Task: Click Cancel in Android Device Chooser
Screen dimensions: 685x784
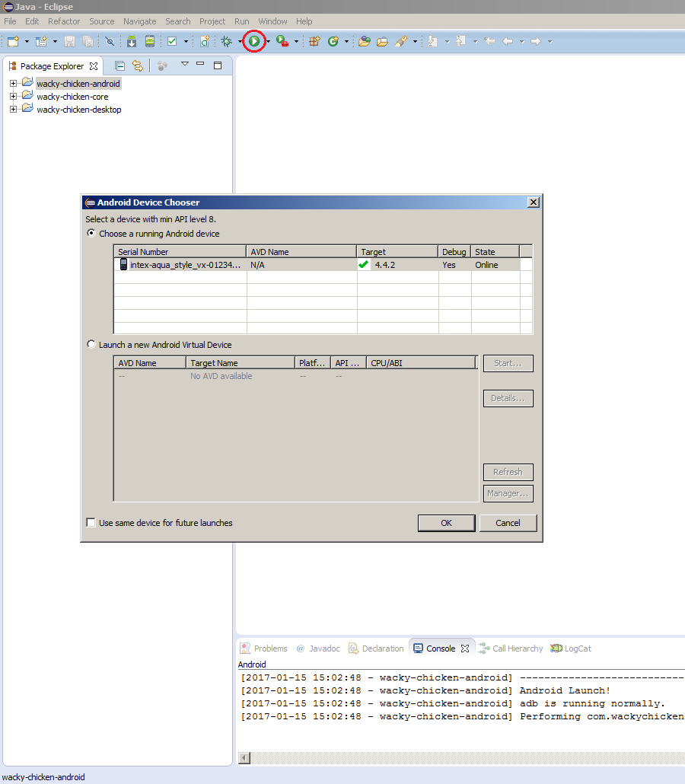Action: pyautogui.click(x=508, y=523)
